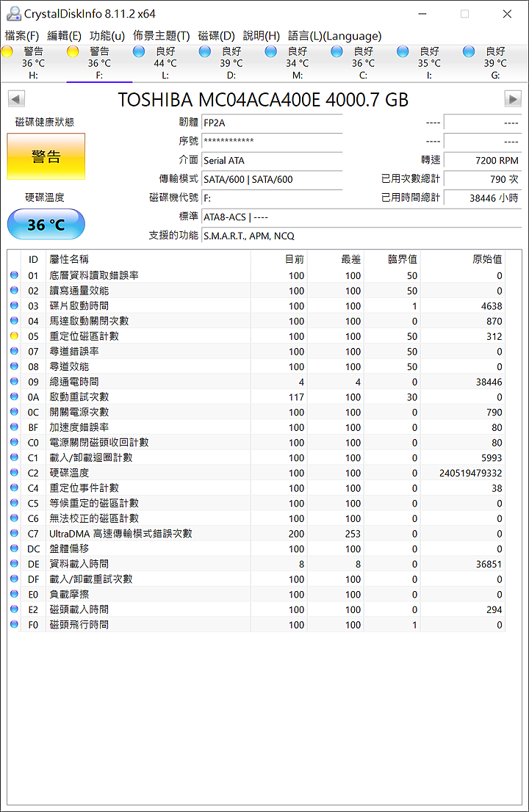Select the 無法校正的磁區計數 row

[257, 518]
